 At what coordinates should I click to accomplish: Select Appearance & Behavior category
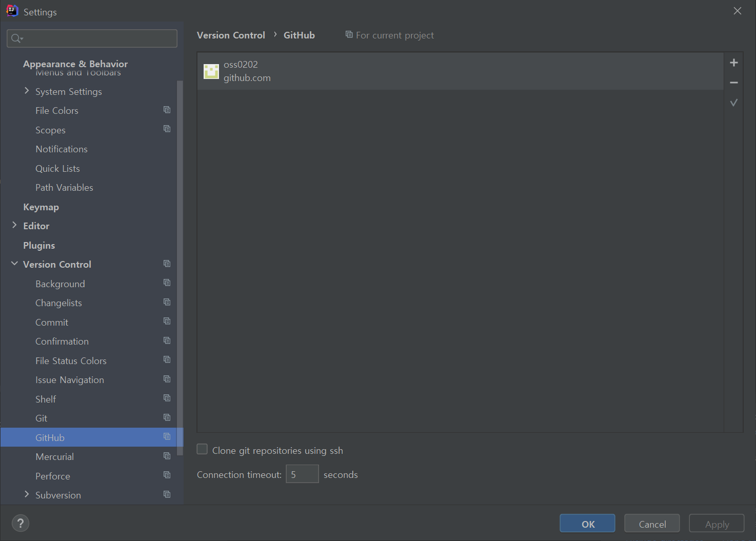[75, 64]
